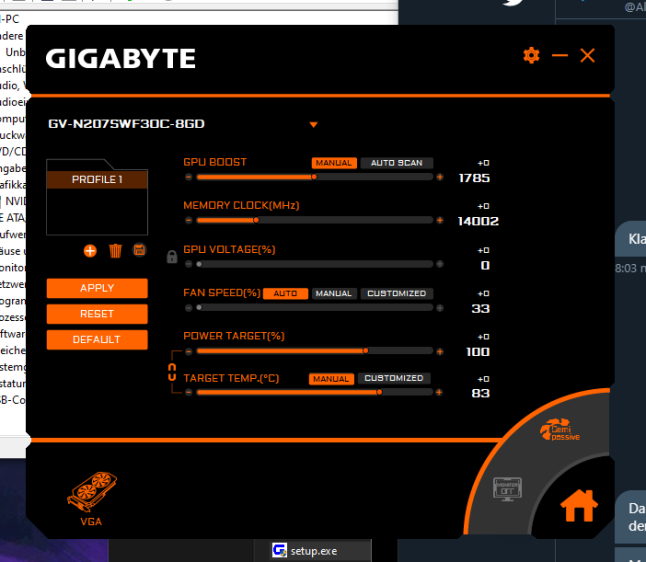Delete profile using the trash icon

pos(115,251)
